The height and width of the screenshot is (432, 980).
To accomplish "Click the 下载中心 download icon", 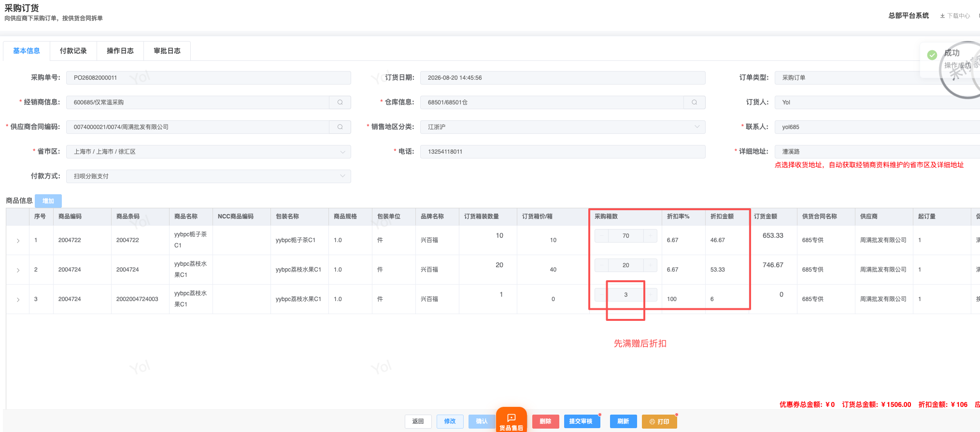I will click(942, 16).
